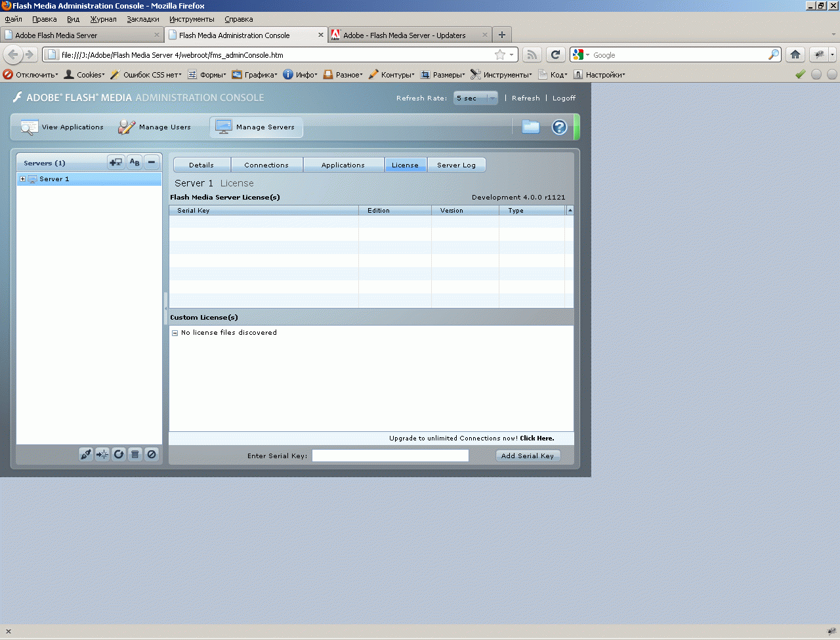Open the Настройки toolbar dropdown
The image size is (840, 640).
point(599,74)
